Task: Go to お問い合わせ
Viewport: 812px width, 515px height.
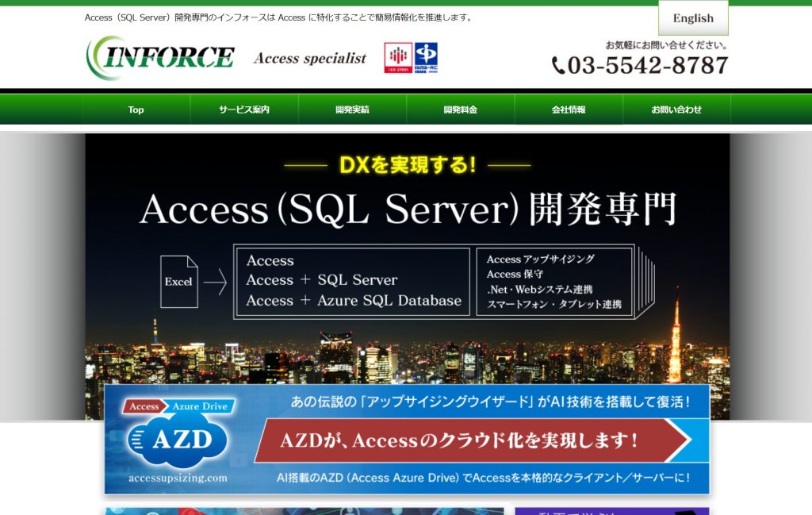Action: [677, 110]
